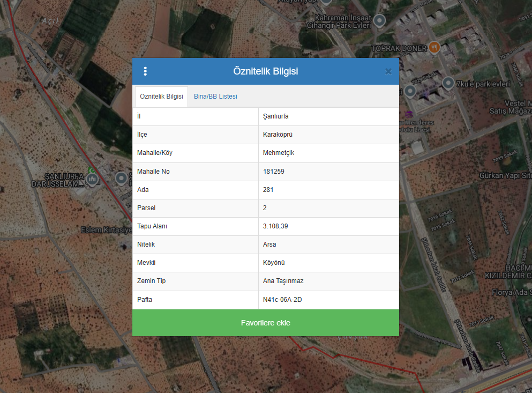Switch to the Bina/BB Listesi tab
Screen dimensions: 532x393
click(x=215, y=97)
